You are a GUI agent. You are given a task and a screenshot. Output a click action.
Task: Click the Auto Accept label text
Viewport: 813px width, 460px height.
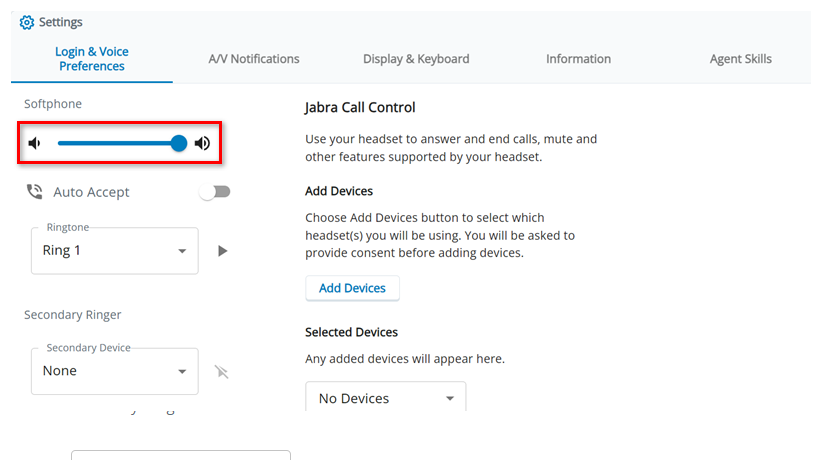(91, 192)
